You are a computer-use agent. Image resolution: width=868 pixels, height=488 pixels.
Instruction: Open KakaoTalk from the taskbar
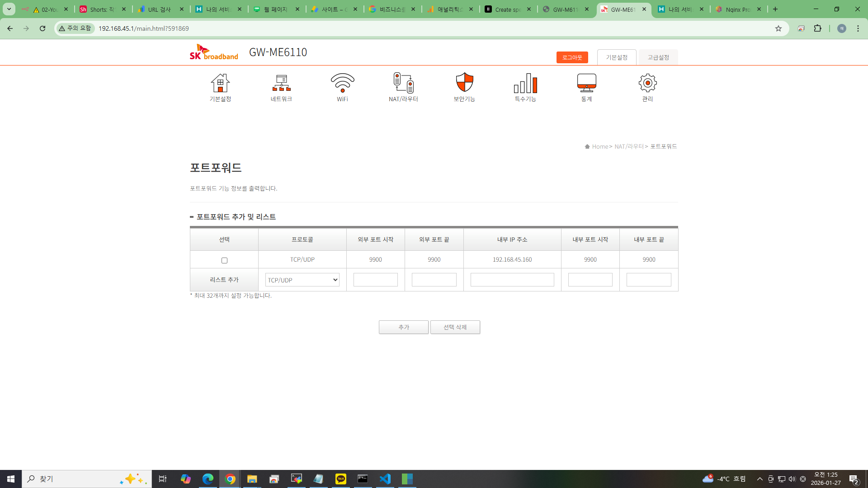coord(340,479)
